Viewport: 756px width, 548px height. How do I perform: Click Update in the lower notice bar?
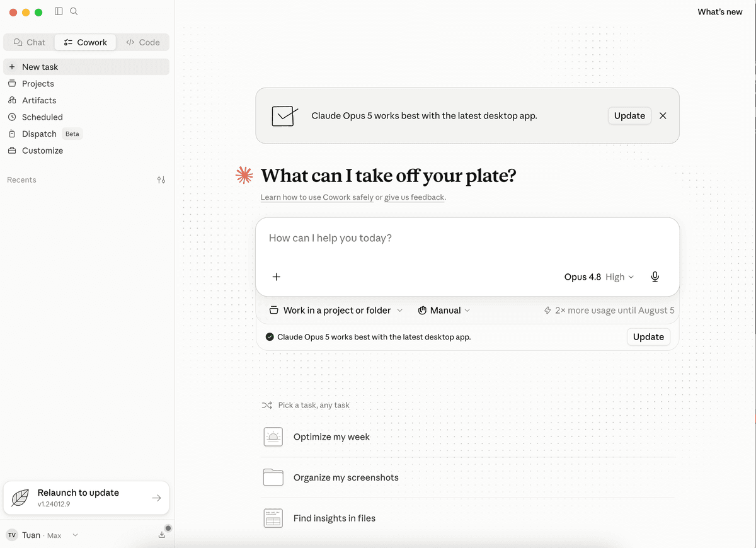[648, 337]
